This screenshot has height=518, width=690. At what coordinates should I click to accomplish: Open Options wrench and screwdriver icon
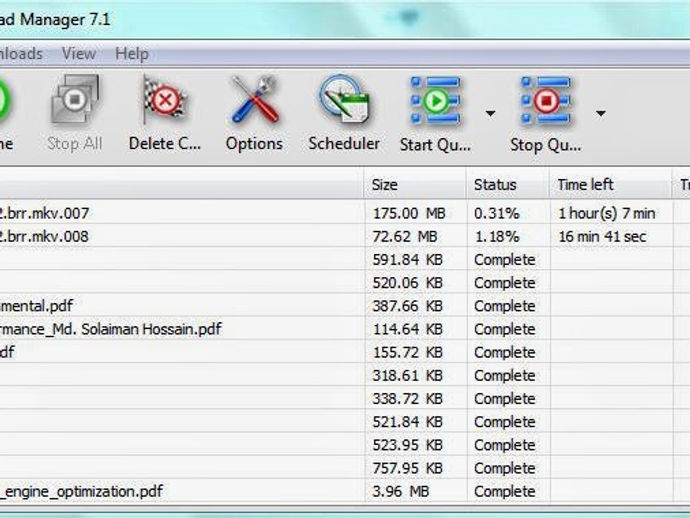pos(255,100)
